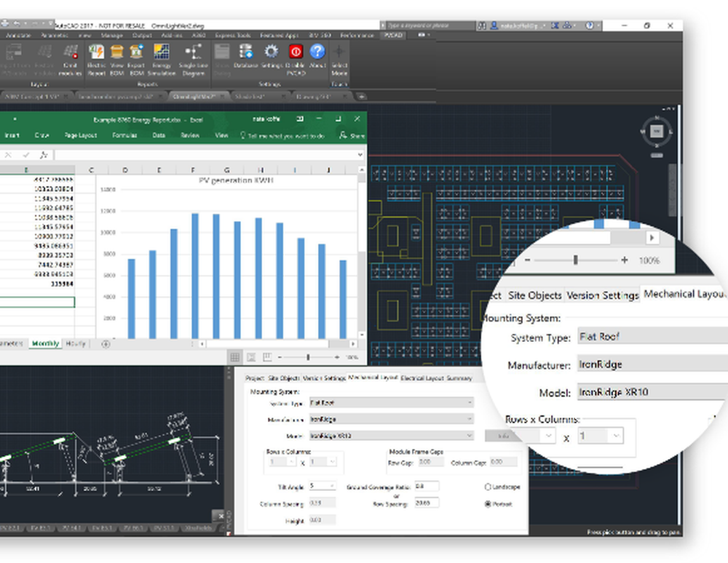The height and width of the screenshot is (563, 728).
Task: Open Excel Ribbon Display Options icon
Action: point(301,119)
